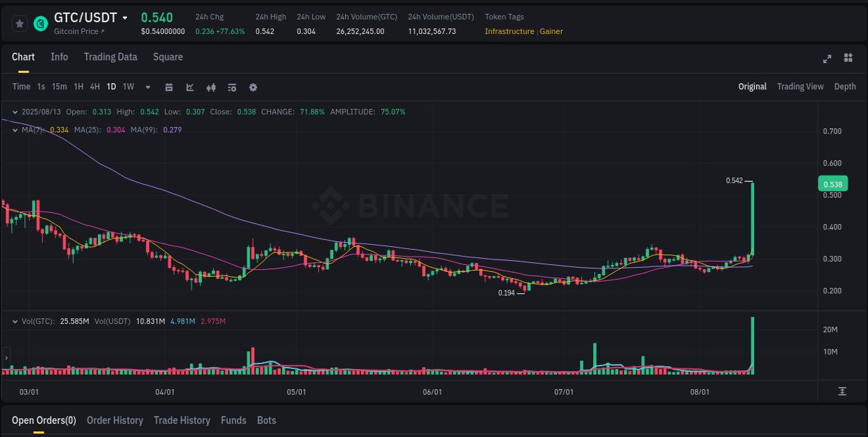The image size is (868, 437).
Task: Click the Gainer token tag
Action: click(551, 31)
